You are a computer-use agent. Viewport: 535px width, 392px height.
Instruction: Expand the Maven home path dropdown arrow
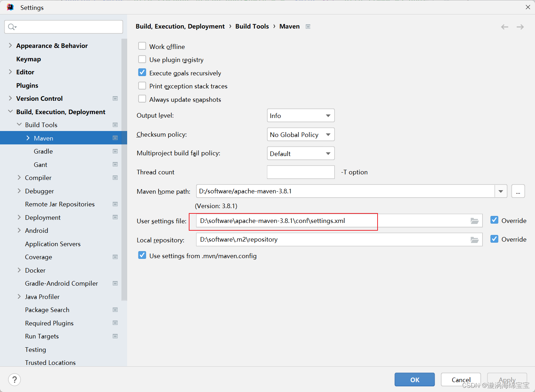click(x=500, y=191)
